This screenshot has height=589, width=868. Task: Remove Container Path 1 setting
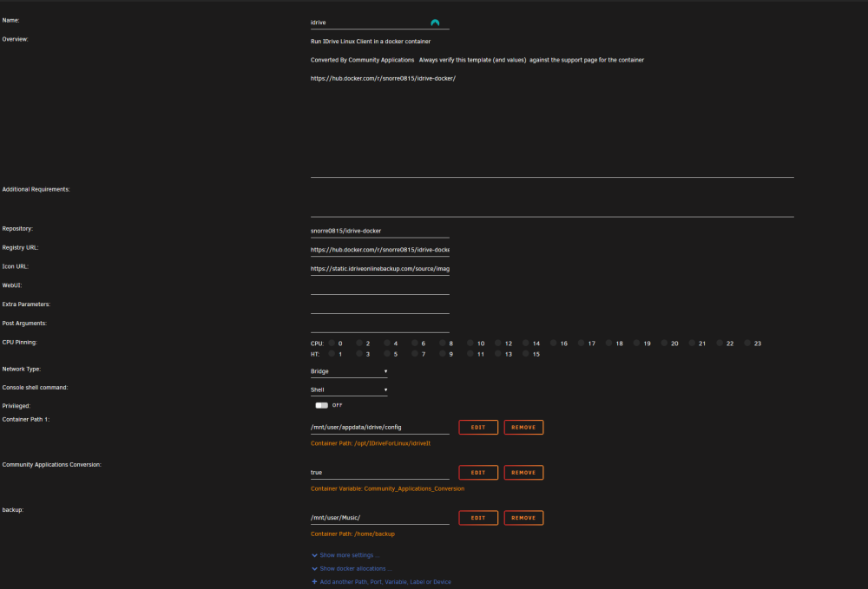point(523,428)
